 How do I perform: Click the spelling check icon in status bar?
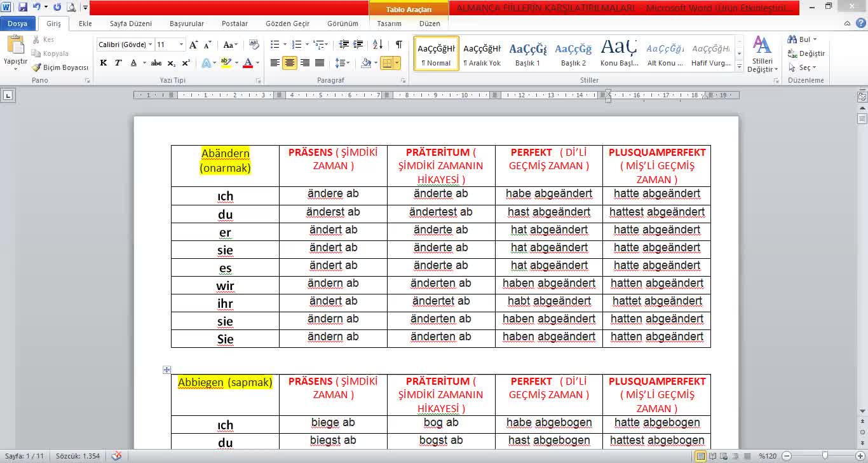[x=116, y=456]
